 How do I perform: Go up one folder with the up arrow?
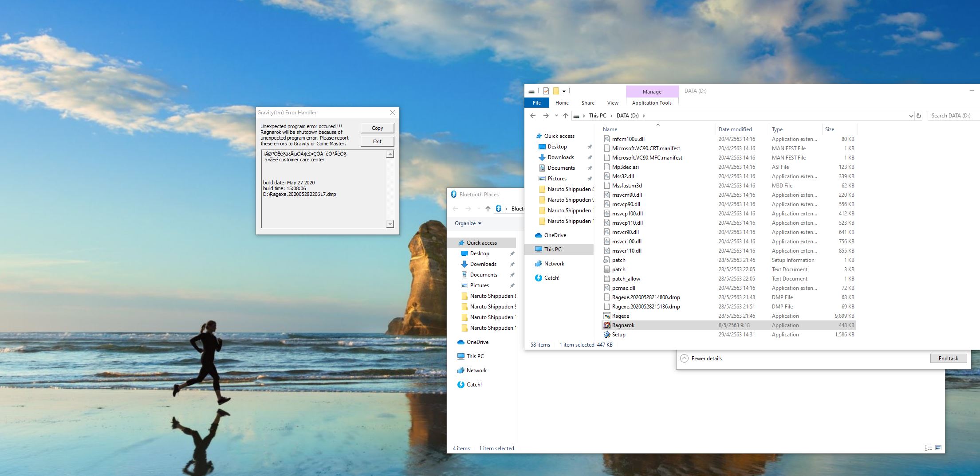(565, 116)
